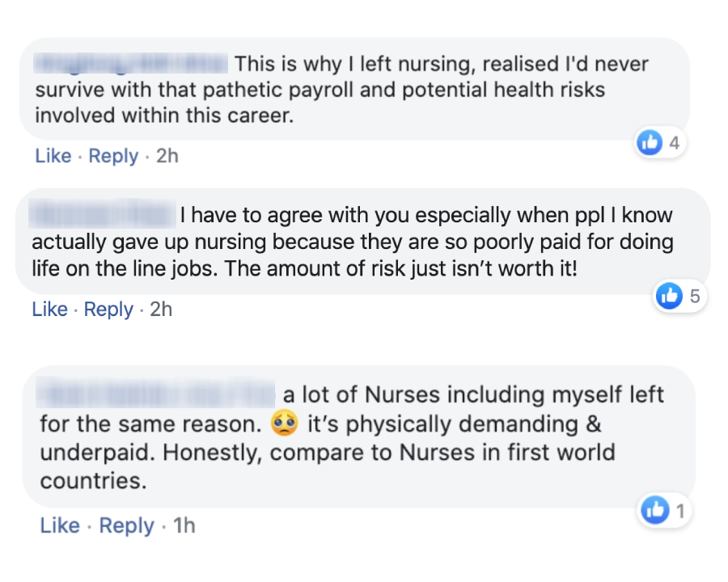Screen dimensions: 728x582
Task: Like the "a lot of Nurses" comment
Action: [60, 526]
